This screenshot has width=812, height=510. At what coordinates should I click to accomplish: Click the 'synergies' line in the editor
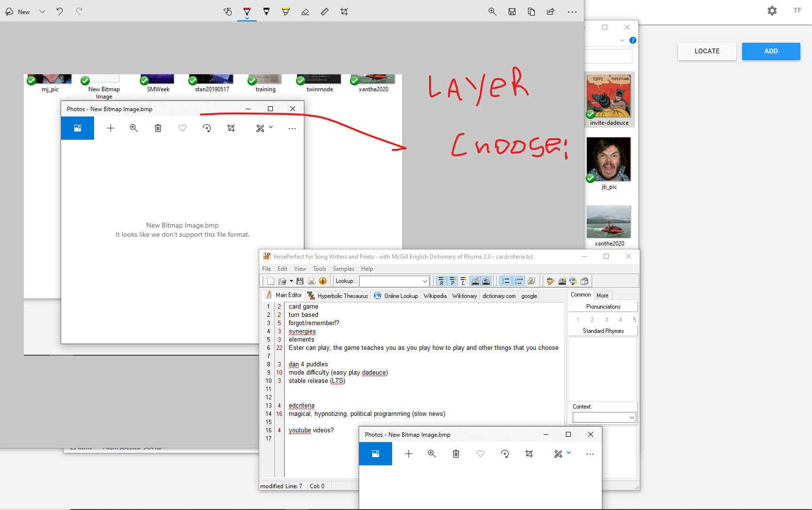click(302, 331)
